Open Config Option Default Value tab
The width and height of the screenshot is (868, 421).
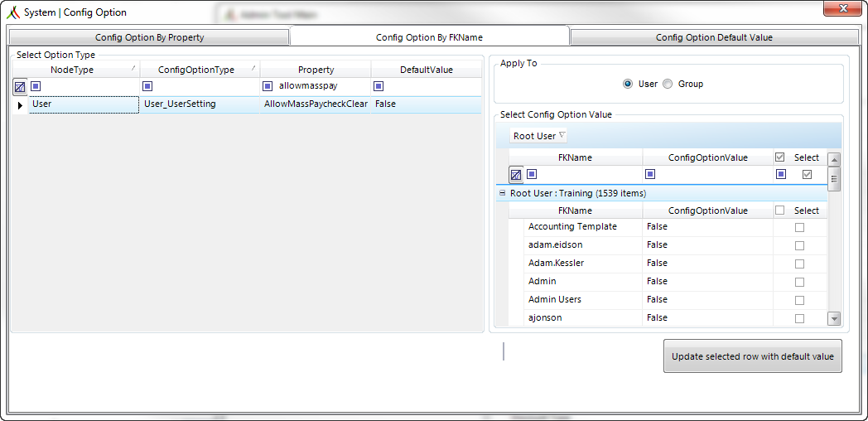[714, 37]
